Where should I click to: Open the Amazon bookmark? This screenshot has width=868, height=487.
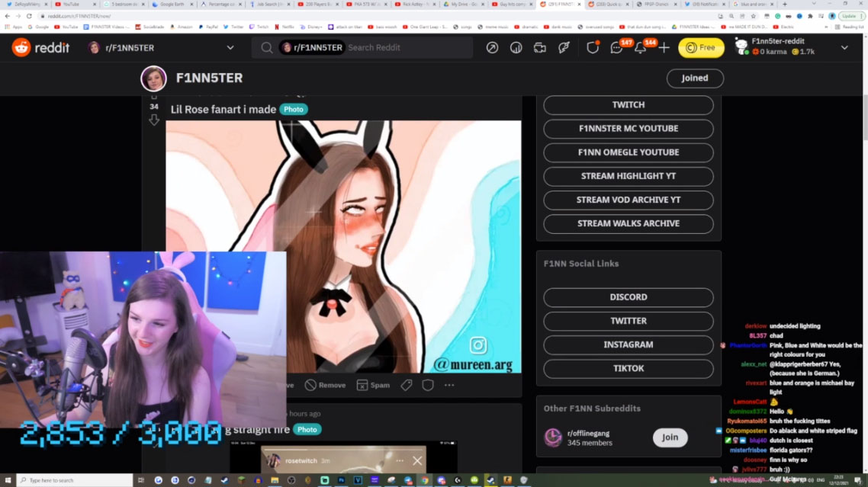pos(182,27)
